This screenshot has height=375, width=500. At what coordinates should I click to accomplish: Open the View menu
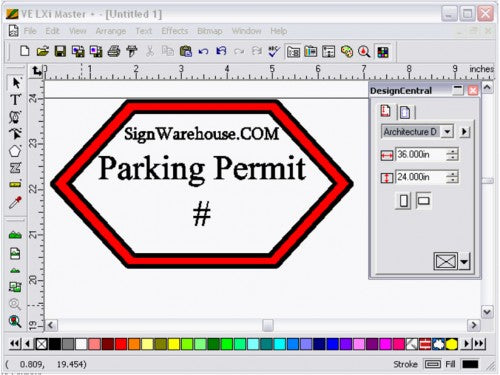pos(78,31)
